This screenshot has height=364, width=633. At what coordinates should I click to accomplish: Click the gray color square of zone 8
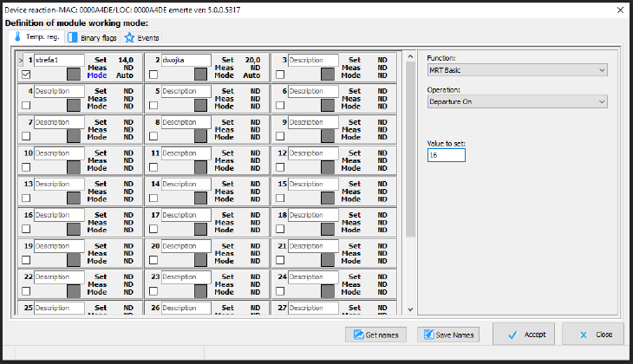point(200,136)
